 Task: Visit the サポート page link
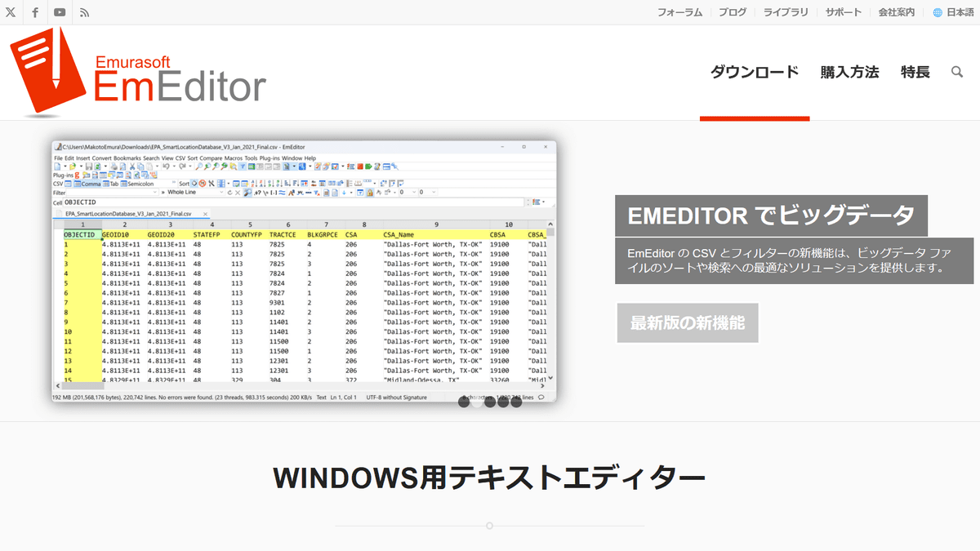(x=843, y=12)
